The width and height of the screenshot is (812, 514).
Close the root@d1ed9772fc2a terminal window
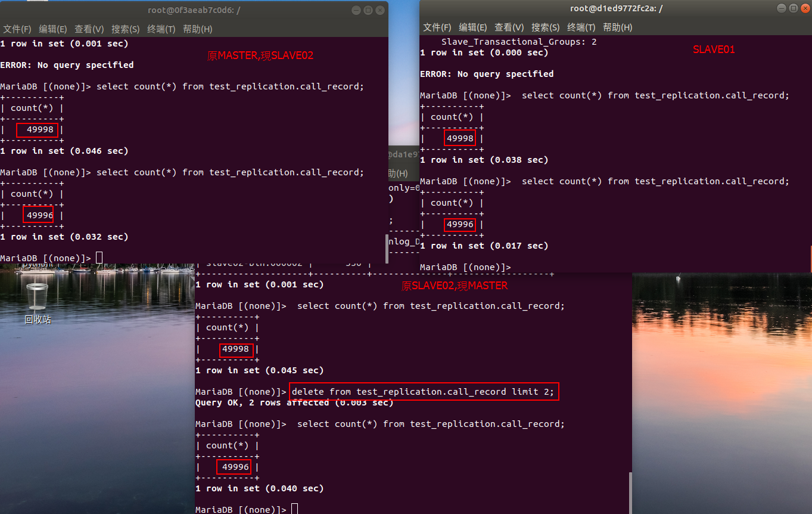pos(805,8)
